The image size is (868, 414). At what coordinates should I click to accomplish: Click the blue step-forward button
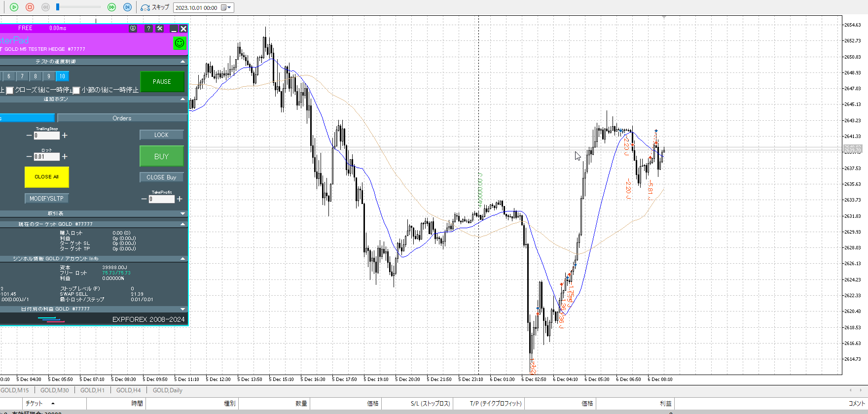click(x=127, y=7)
